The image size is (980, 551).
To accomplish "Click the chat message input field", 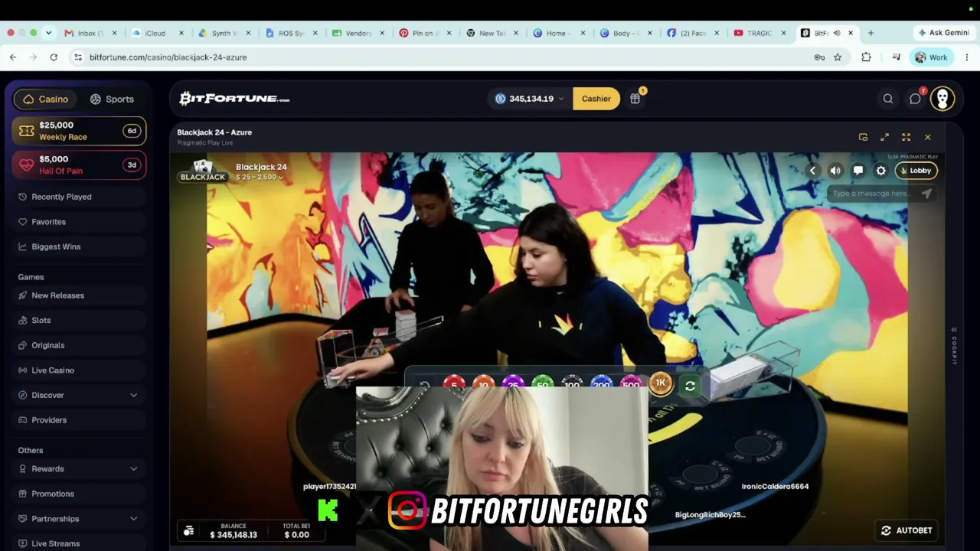I will click(872, 194).
